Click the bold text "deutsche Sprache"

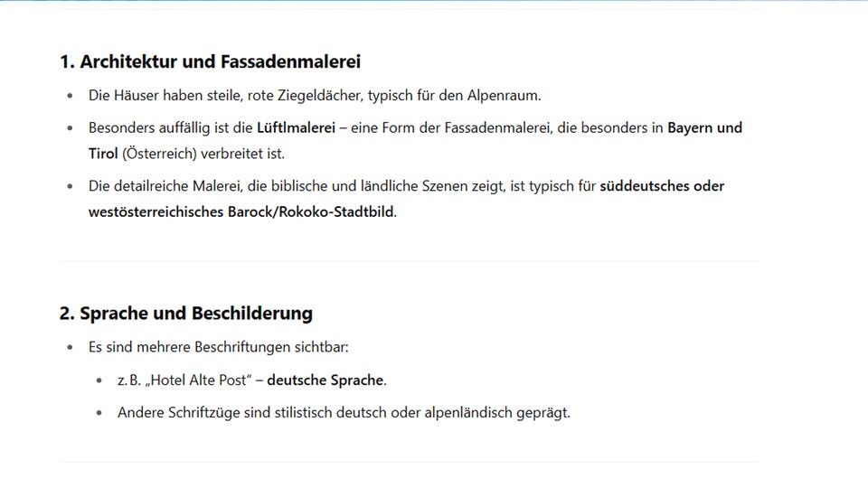click(x=325, y=380)
